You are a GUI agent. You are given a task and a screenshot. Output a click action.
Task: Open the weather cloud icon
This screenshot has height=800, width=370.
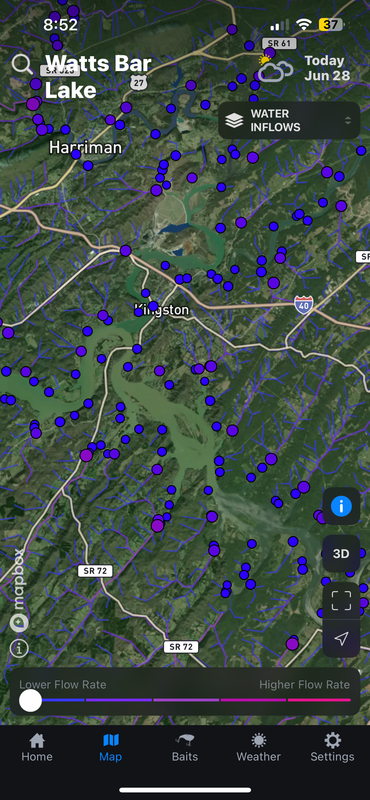click(x=275, y=69)
